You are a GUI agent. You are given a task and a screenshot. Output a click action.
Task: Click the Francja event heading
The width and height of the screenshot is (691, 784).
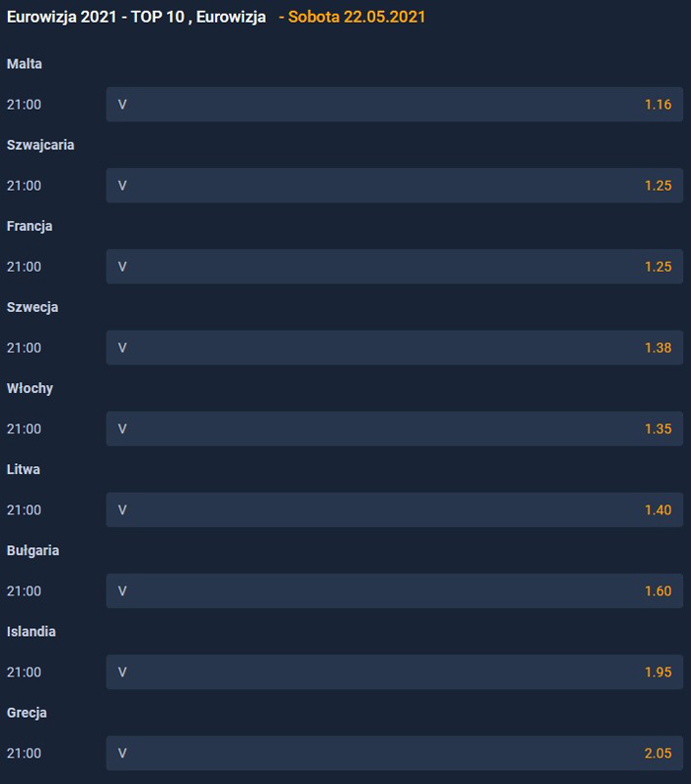(30, 225)
